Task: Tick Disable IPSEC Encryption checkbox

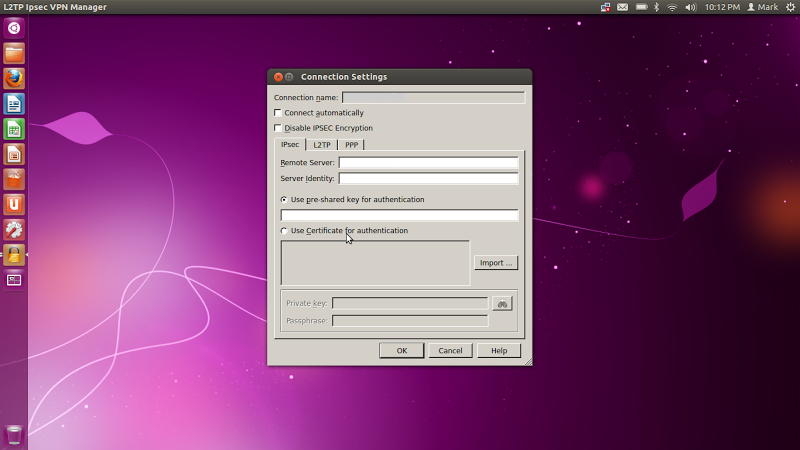Action: pyautogui.click(x=278, y=128)
